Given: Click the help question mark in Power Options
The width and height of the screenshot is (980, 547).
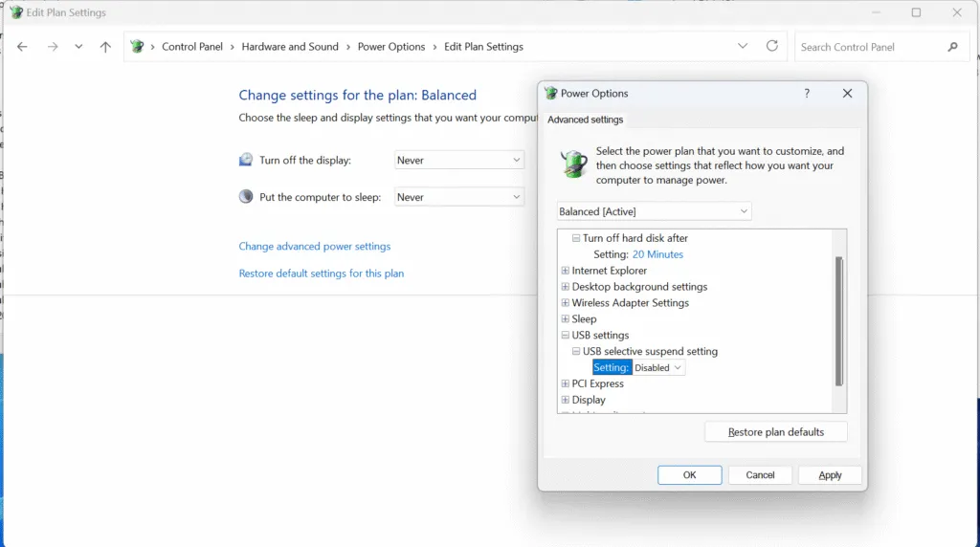Looking at the screenshot, I should tap(807, 94).
